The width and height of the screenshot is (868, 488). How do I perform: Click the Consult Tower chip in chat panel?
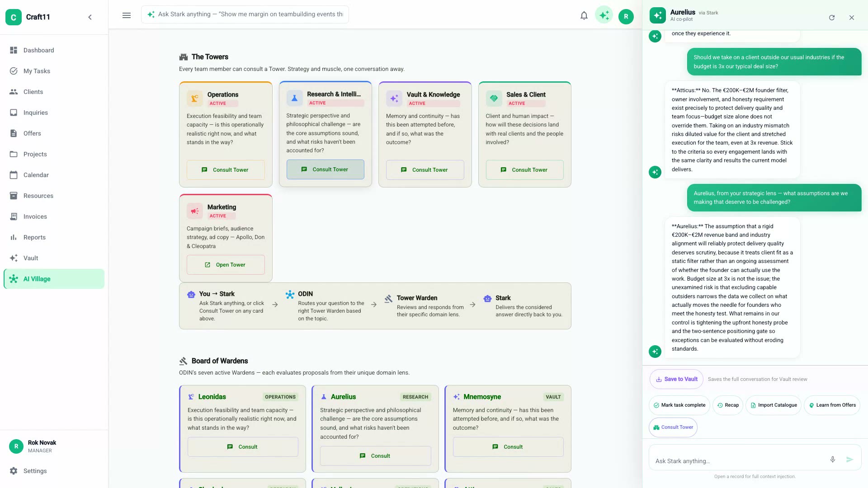click(673, 427)
